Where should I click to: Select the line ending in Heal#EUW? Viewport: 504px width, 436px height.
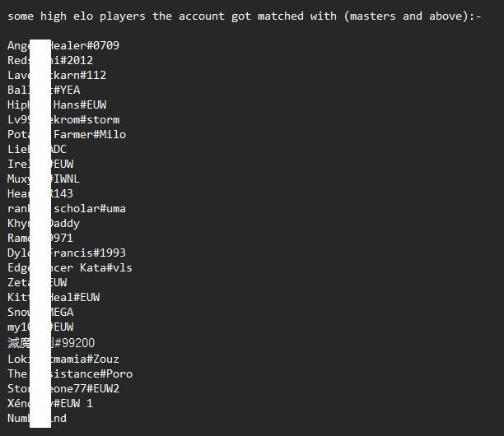pyautogui.click(x=54, y=297)
